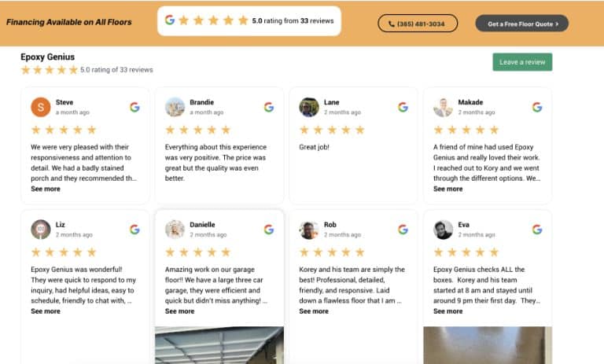Click the Google icon on Danielle's review
This screenshot has height=364, width=604.
[269, 230]
